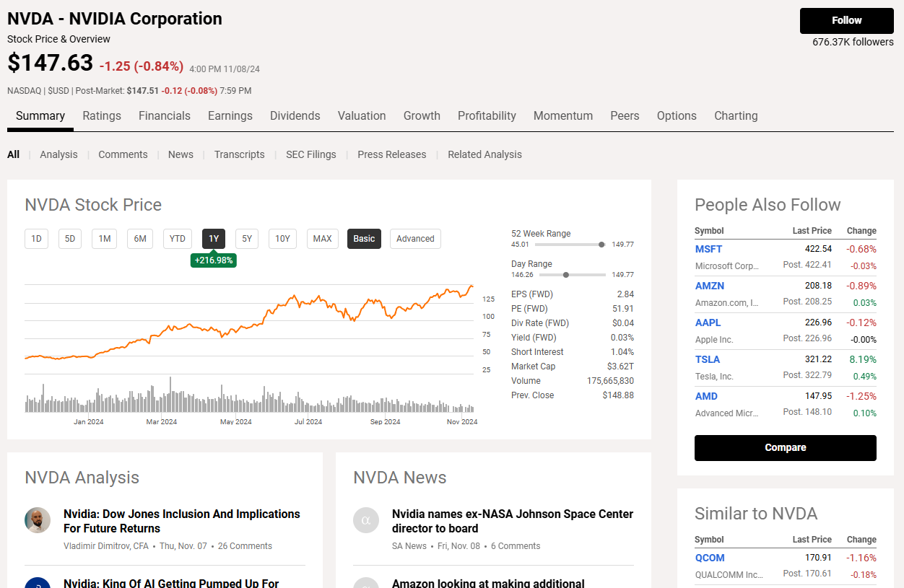
Task: Click the SA News source link
Action: (409, 546)
